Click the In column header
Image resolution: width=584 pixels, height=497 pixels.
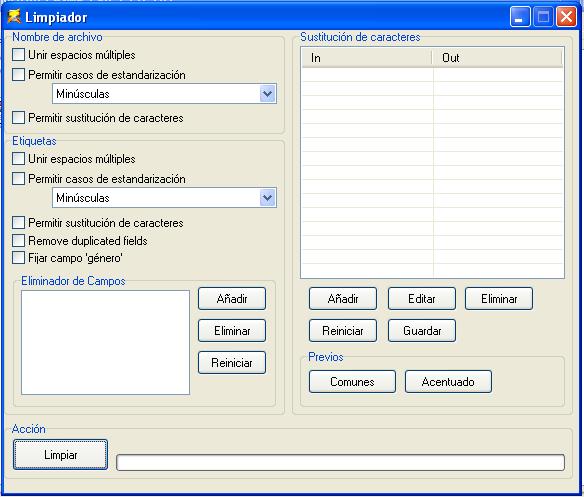click(366, 58)
